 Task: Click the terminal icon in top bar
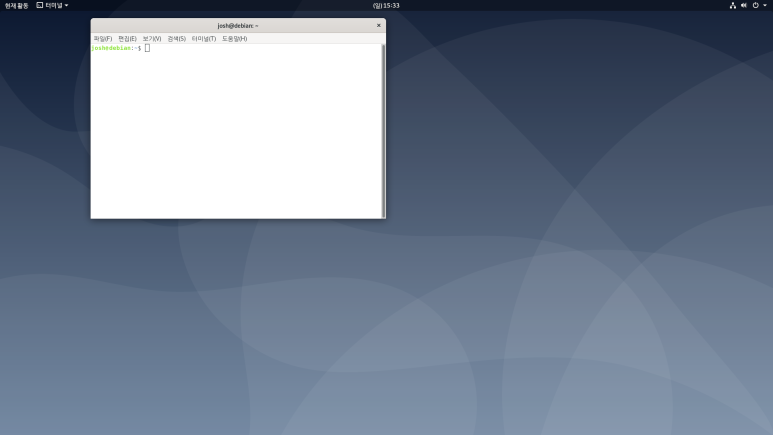[39, 5]
